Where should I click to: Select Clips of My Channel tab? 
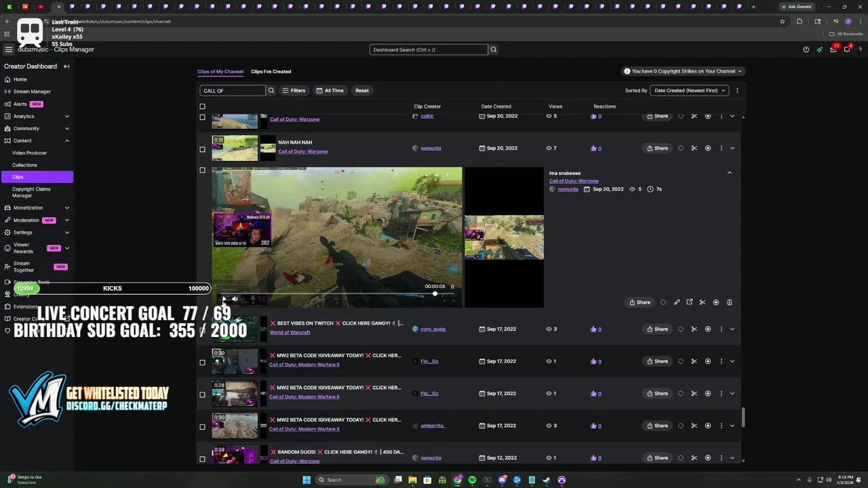click(220, 71)
